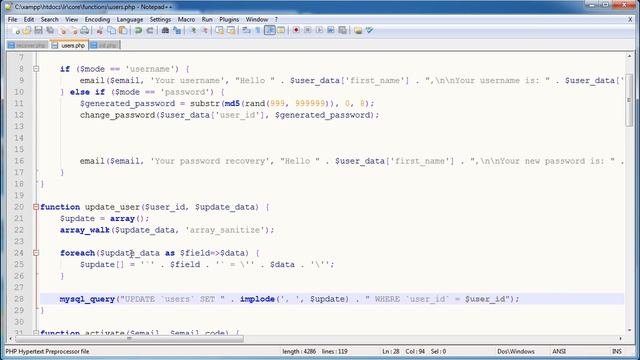Click the ANSI encoding in status bar
Image resolution: width=640 pixels, height=360 pixels.
pyautogui.click(x=559, y=351)
